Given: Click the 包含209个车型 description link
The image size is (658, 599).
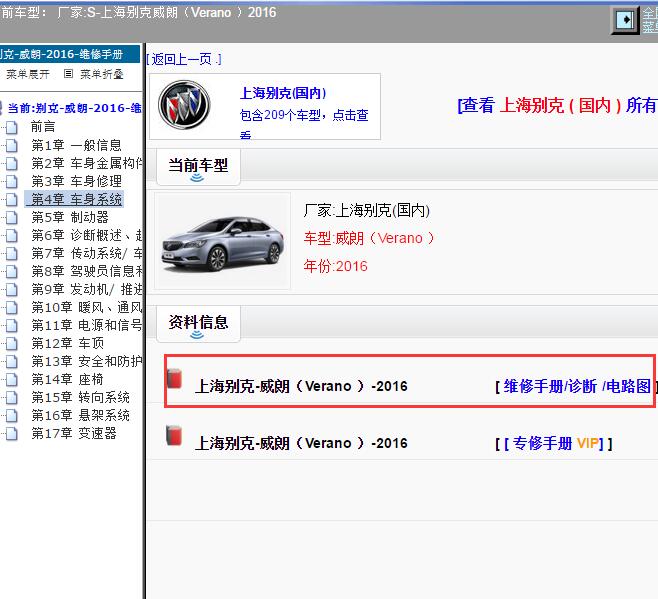Looking at the screenshot, I should point(304,123).
